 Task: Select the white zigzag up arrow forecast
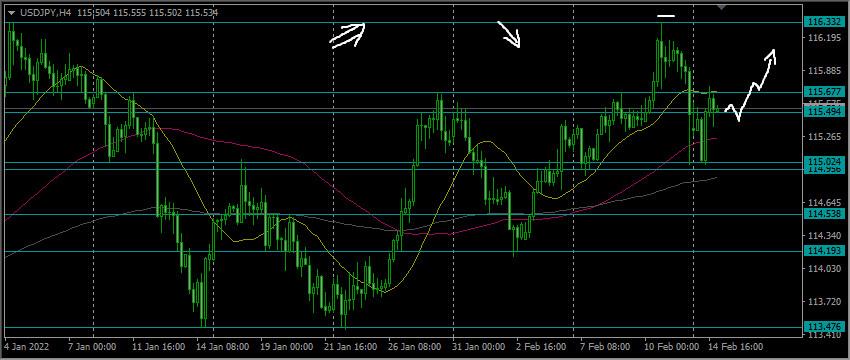[751, 85]
